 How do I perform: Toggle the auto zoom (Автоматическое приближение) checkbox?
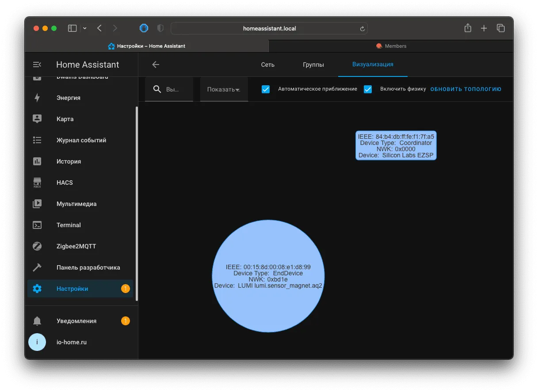[266, 89]
